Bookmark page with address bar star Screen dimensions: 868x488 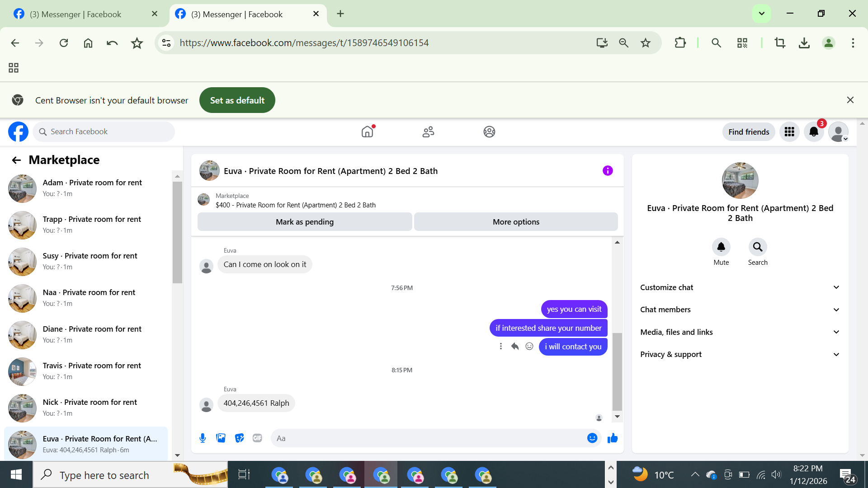pos(646,43)
